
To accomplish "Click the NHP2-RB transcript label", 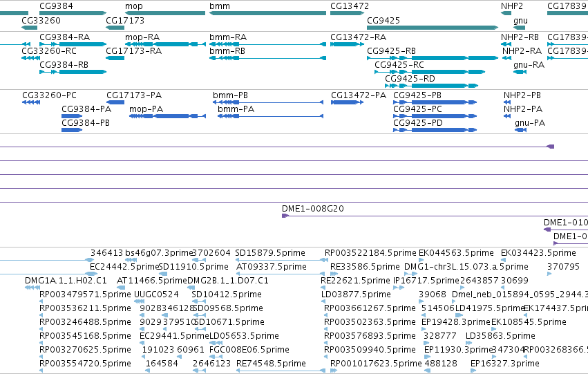I will [x=520, y=37].
